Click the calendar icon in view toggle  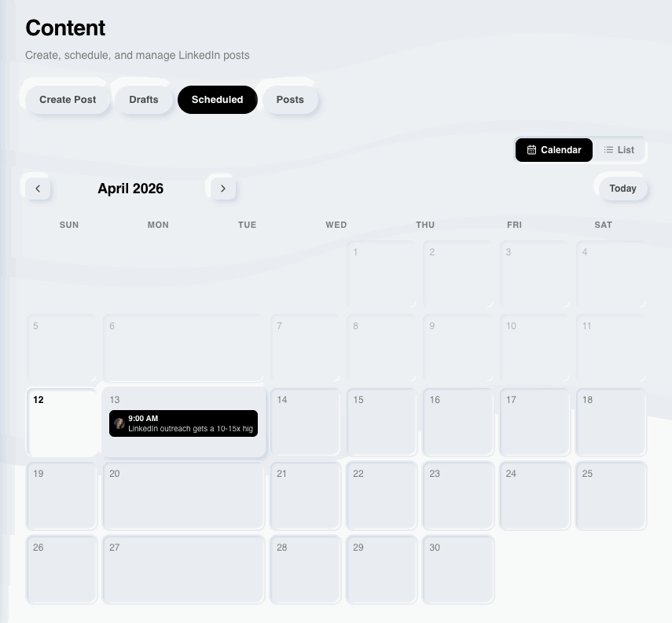pos(532,150)
